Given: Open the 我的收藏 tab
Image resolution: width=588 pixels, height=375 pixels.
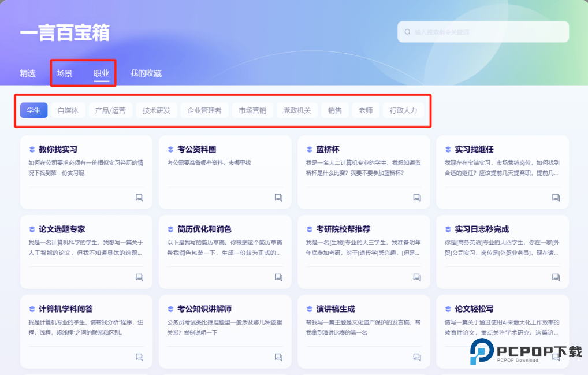Looking at the screenshot, I should click(x=147, y=73).
